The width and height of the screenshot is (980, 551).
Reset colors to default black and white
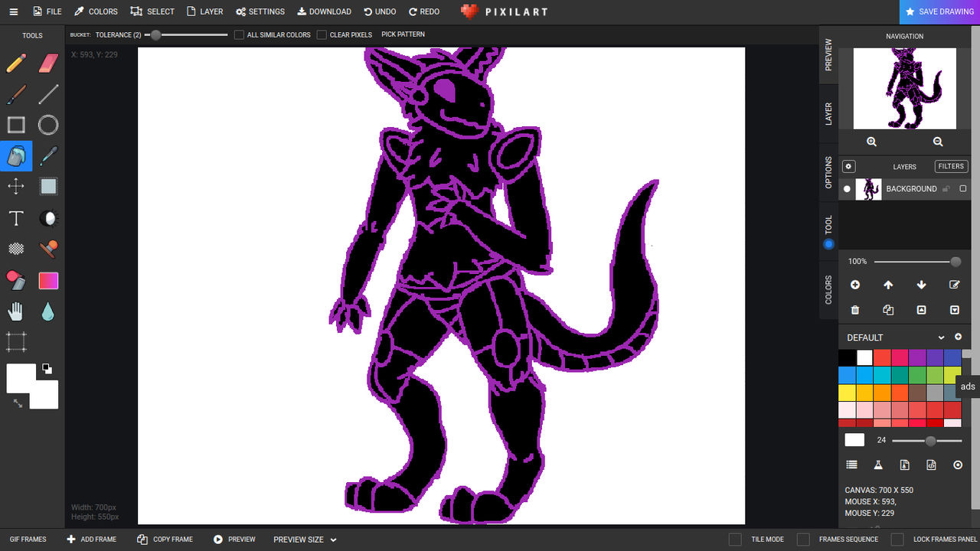click(47, 369)
